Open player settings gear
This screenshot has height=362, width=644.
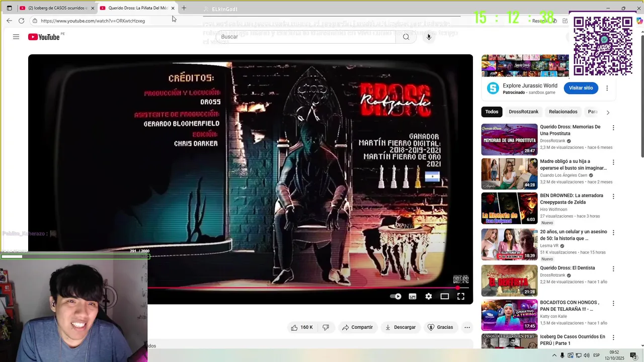click(x=429, y=296)
